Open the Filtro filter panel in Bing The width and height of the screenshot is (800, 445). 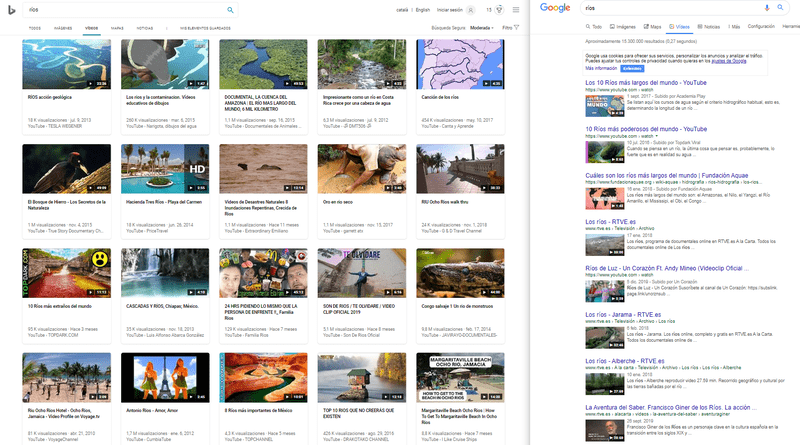click(x=510, y=28)
